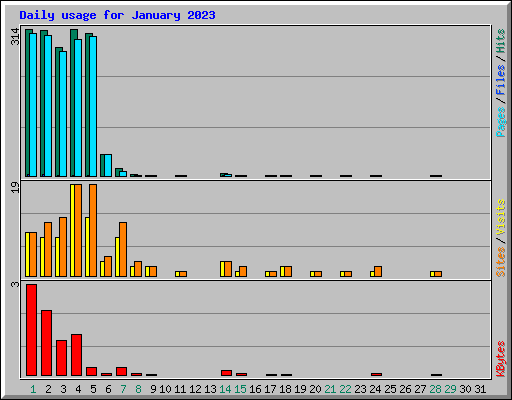Select the orange Sites bar for day 5

pos(93,230)
